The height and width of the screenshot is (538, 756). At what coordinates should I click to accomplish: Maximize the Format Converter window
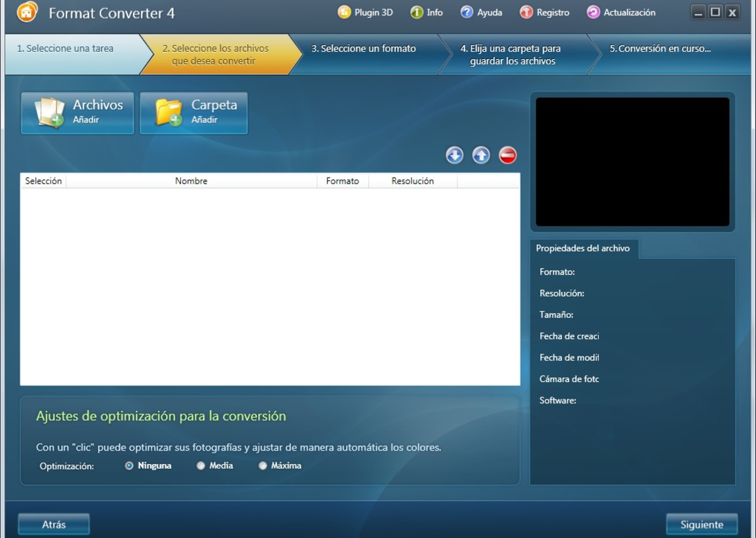[716, 12]
